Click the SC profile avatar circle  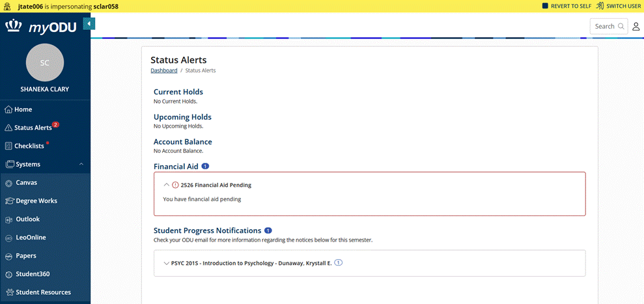pyautogui.click(x=45, y=62)
